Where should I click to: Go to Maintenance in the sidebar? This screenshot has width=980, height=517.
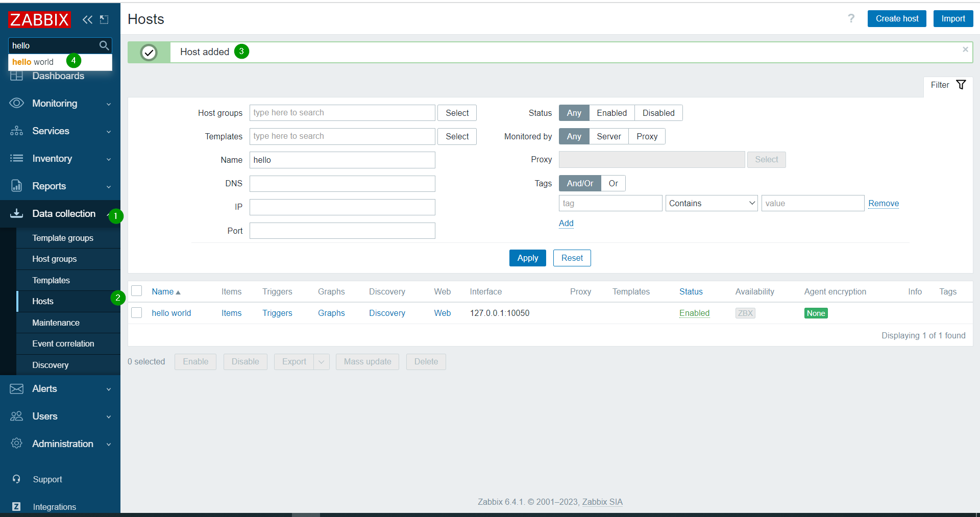(56, 323)
